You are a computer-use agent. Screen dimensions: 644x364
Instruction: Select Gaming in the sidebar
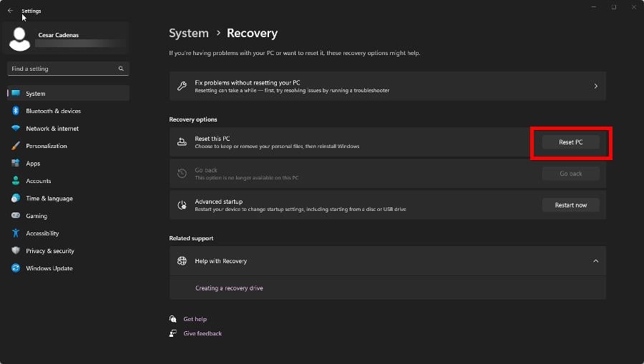click(x=68, y=216)
